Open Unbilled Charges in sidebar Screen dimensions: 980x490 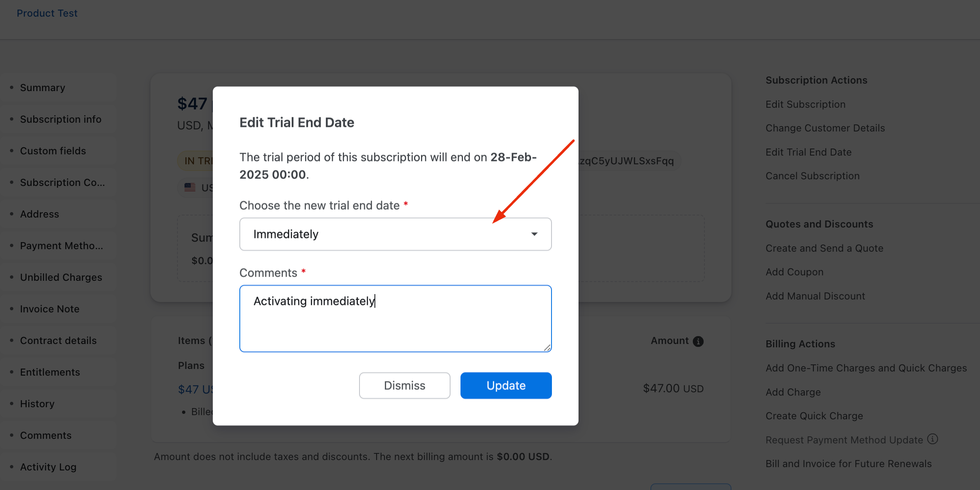point(61,277)
